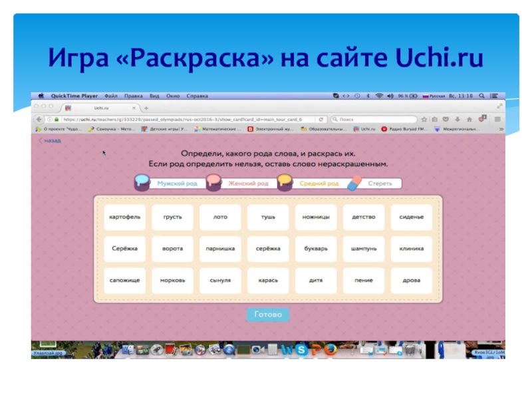
Task: Click the word card парнишка
Action: 220,249
